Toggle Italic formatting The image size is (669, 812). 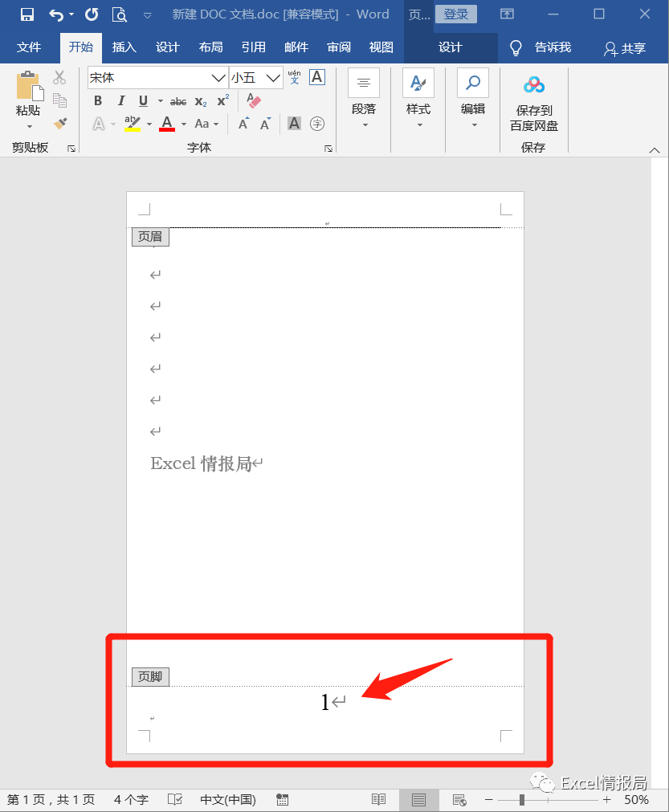(x=120, y=101)
